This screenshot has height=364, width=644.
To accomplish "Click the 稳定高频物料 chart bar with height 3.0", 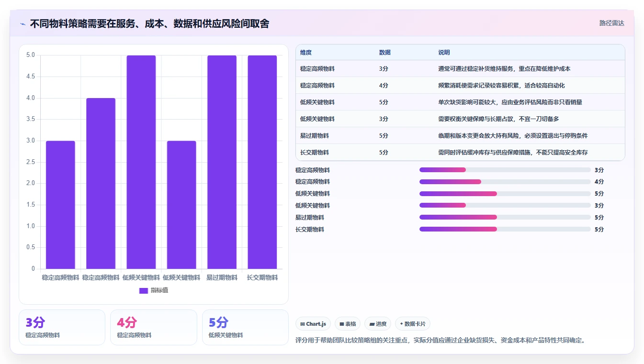I will [x=60, y=205].
